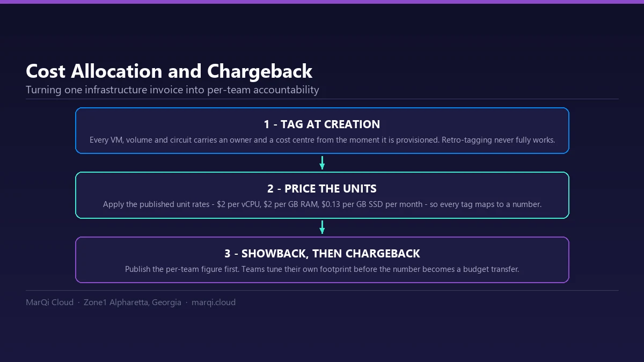Click the heading 2 - PRICE THE UNITS
The height and width of the screenshot is (362, 644).
tap(322, 189)
